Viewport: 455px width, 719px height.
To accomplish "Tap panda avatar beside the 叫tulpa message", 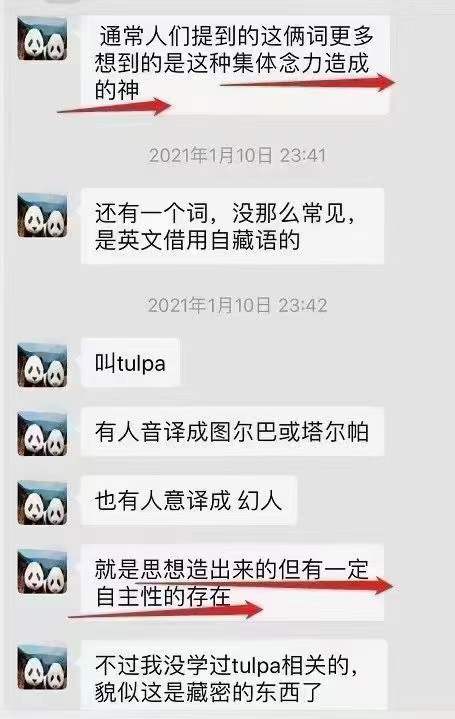I will coord(42,365).
